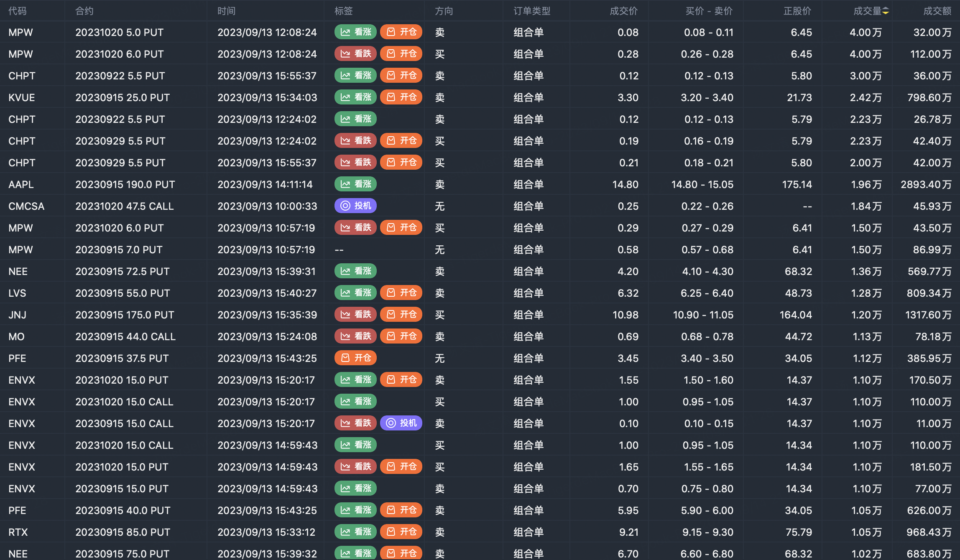This screenshot has height=560, width=960.
Task: Click 投机 tag on CMCSA row
Action: pyautogui.click(x=355, y=206)
